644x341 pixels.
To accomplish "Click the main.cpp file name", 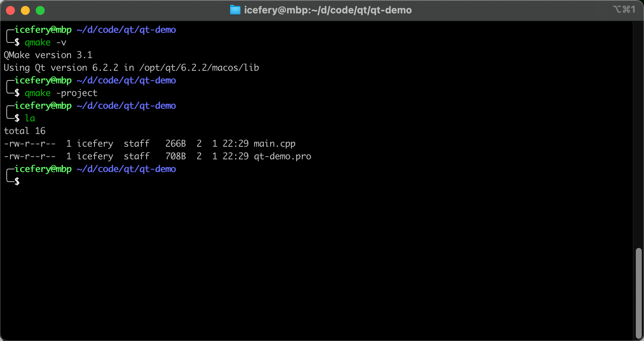I will pyautogui.click(x=275, y=144).
